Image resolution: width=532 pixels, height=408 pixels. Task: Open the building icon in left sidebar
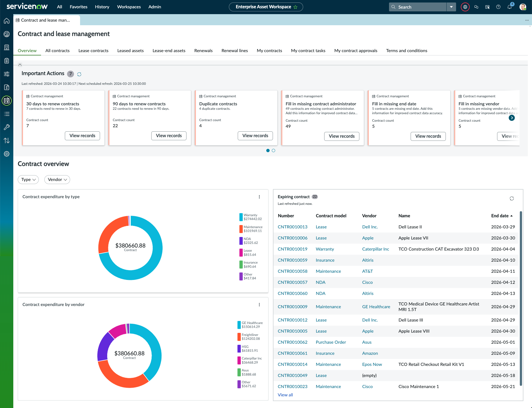click(7, 47)
